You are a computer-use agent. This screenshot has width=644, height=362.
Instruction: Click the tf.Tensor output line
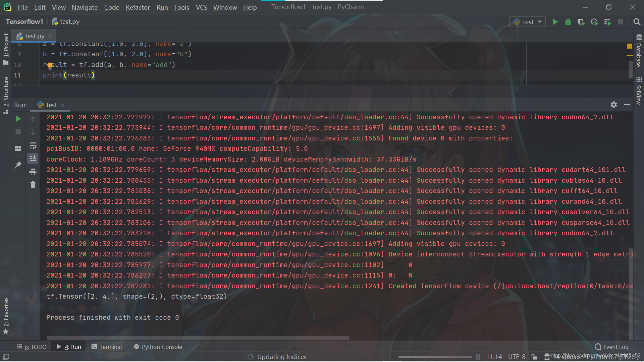point(137,296)
